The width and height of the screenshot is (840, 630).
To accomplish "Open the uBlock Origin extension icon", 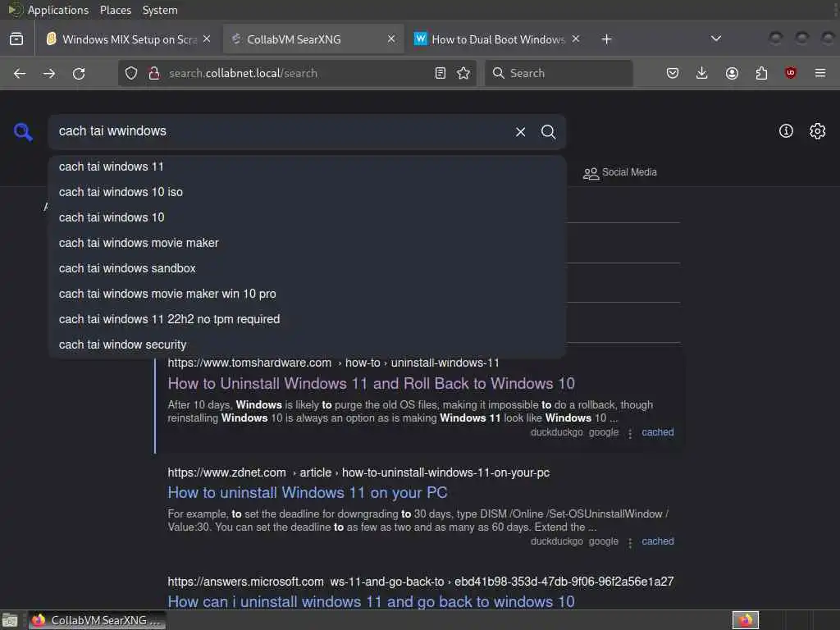I will pos(791,73).
